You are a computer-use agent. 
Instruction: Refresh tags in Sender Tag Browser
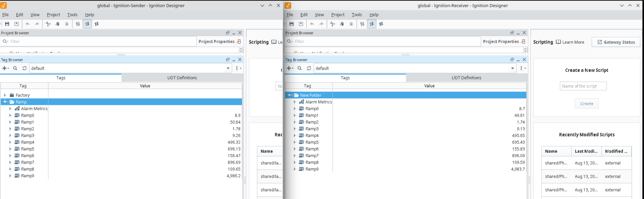[24, 68]
